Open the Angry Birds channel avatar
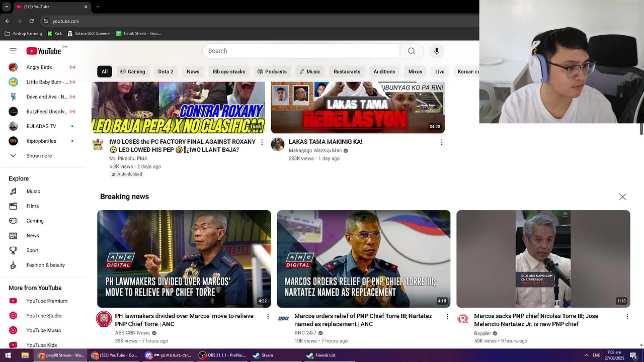The image size is (644, 362). pyautogui.click(x=14, y=67)
